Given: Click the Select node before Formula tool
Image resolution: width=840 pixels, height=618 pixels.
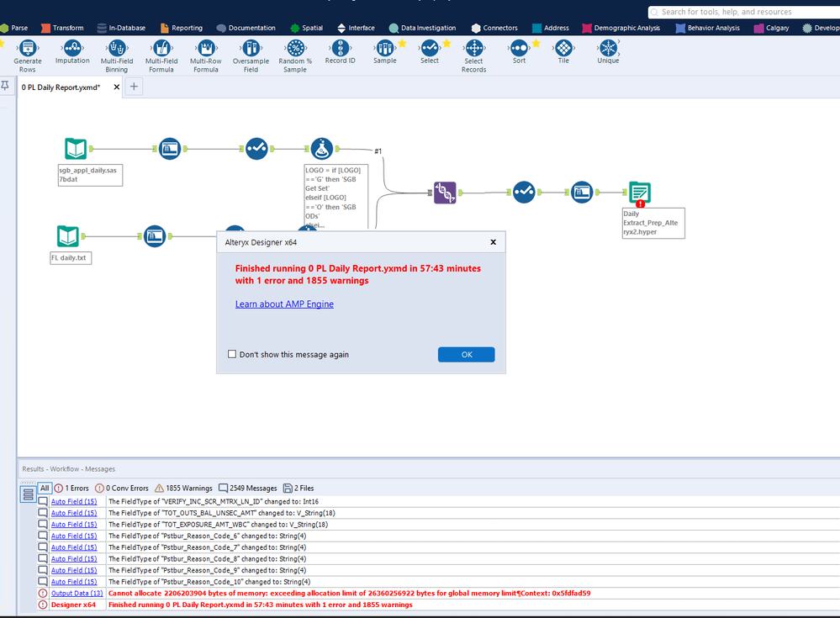Looking at the screenshot, I should [x=256, y=148].
